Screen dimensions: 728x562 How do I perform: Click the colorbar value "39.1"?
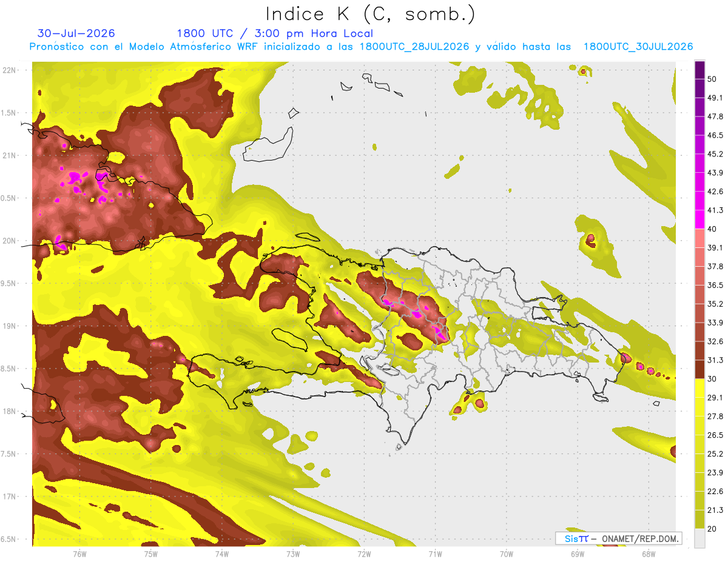point(715,247)
